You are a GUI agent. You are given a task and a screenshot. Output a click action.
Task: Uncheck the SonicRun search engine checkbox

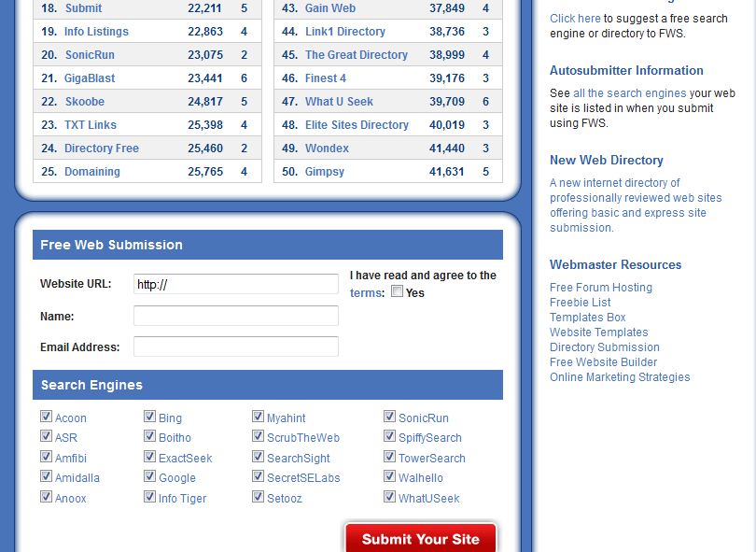pos(389,416)
